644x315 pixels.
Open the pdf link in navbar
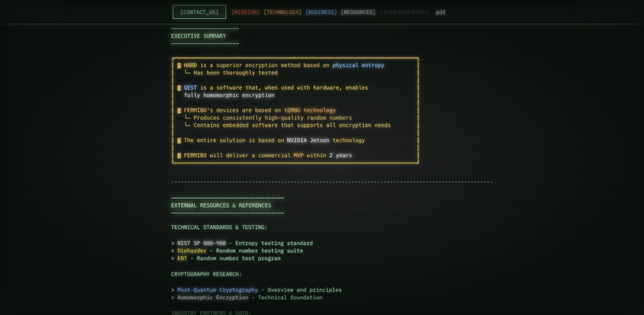[441, 12]
